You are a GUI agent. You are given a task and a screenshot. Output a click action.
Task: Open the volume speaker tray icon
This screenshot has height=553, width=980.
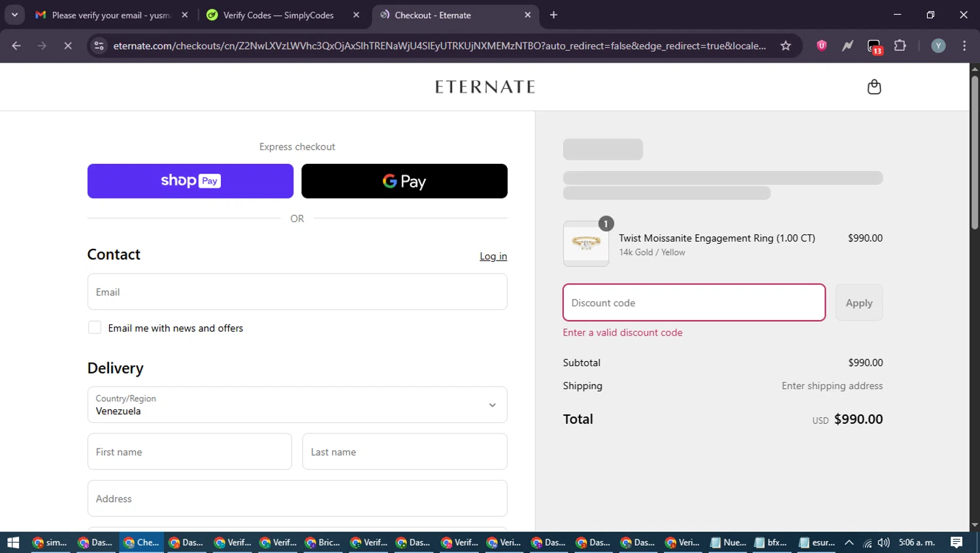[x=883, y=543]
